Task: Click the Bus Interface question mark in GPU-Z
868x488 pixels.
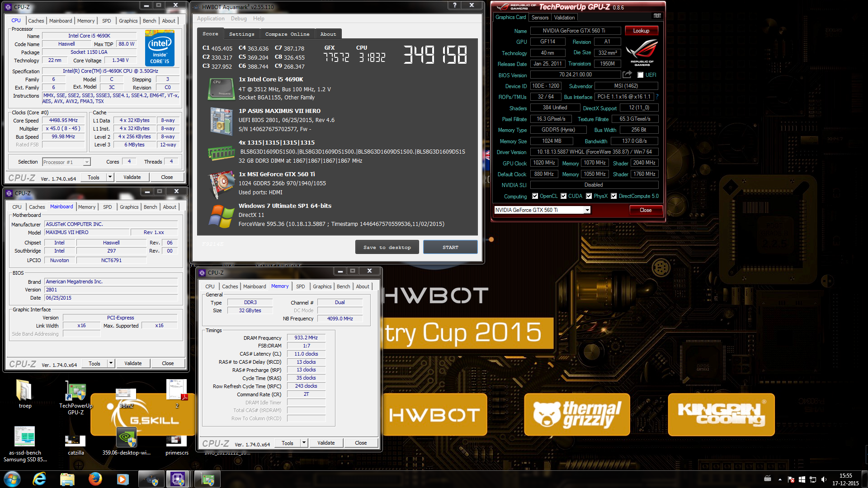Action: (x=656, y=97)
